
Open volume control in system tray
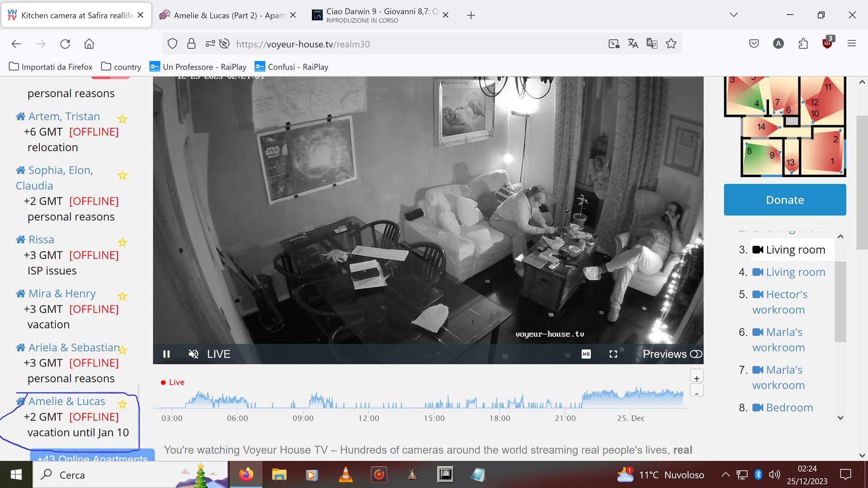pos(774,474)
